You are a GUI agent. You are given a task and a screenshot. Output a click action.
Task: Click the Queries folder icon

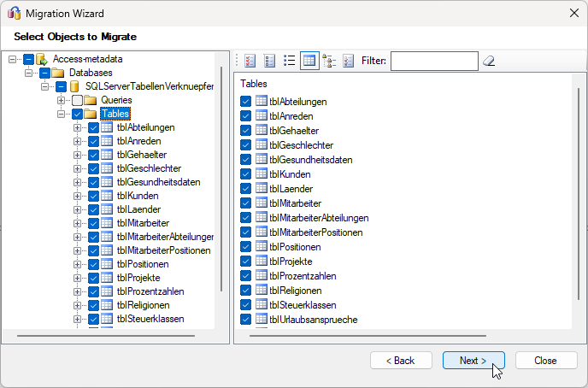click(91, 100)
